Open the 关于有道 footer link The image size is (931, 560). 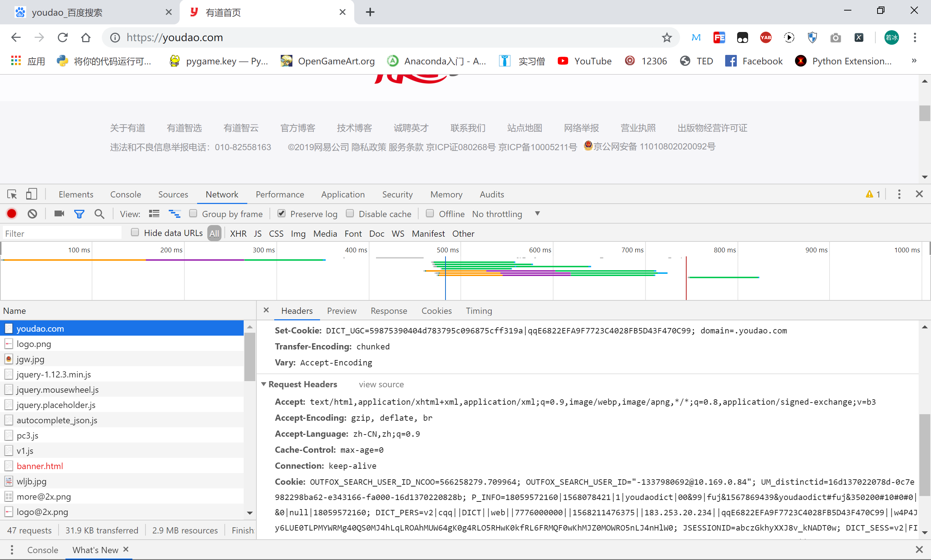coord(128,128)
